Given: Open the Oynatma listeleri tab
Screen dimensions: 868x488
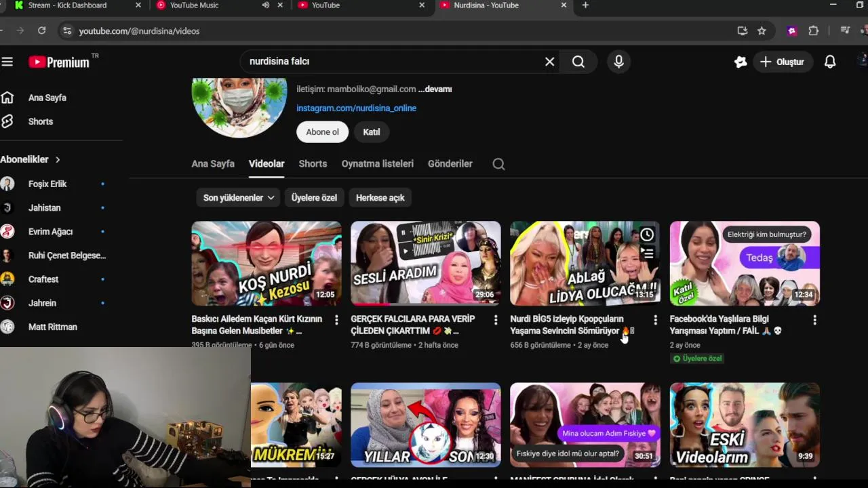Looking at the screenshot, I should point(377,164).
